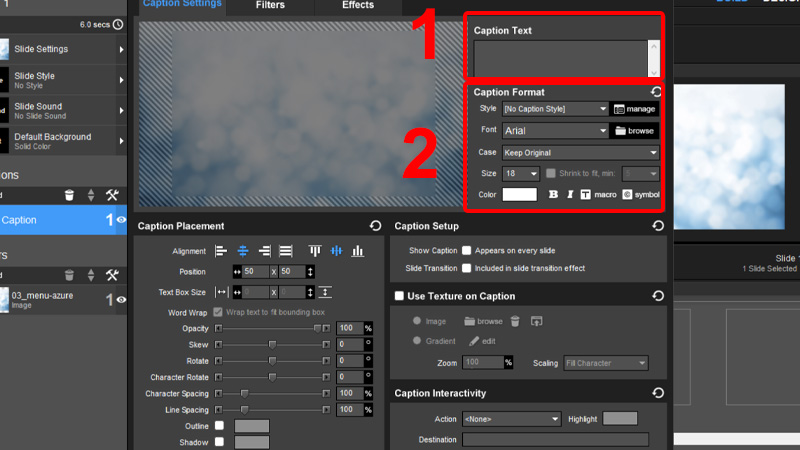Screen dimensions: 800x450
Task: Click slide duration clock icon
Action: coord(118,24)
